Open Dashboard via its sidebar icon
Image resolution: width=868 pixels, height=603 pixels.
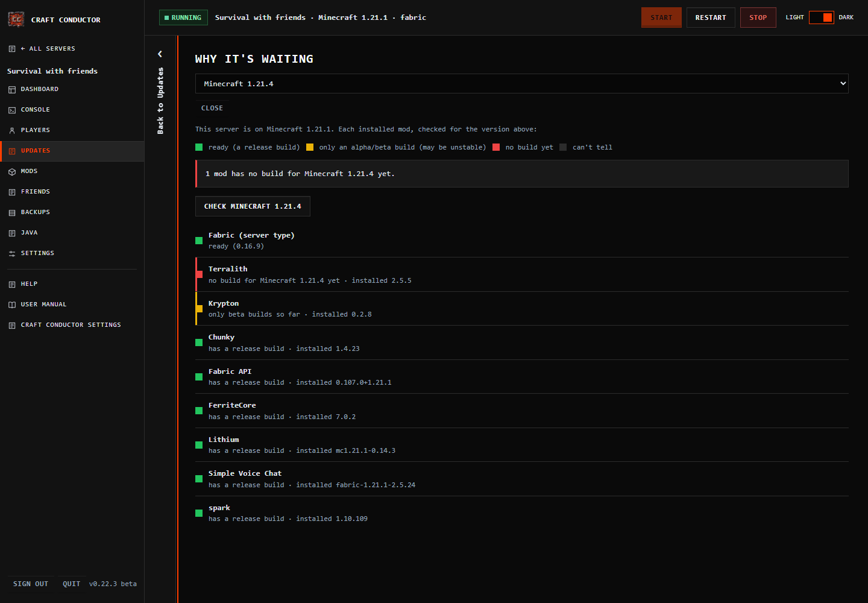12,89
